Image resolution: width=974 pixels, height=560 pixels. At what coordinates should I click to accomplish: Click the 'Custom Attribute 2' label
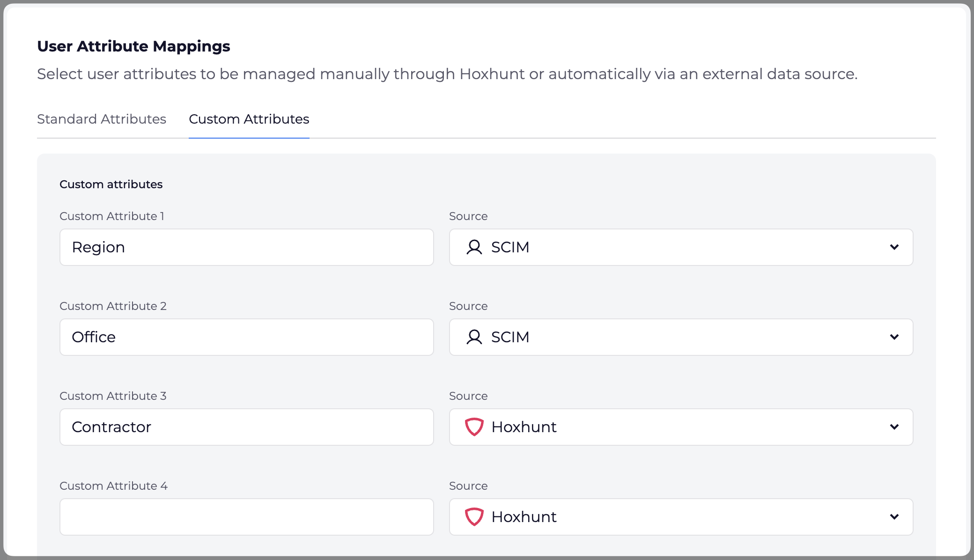pos(113,306)
